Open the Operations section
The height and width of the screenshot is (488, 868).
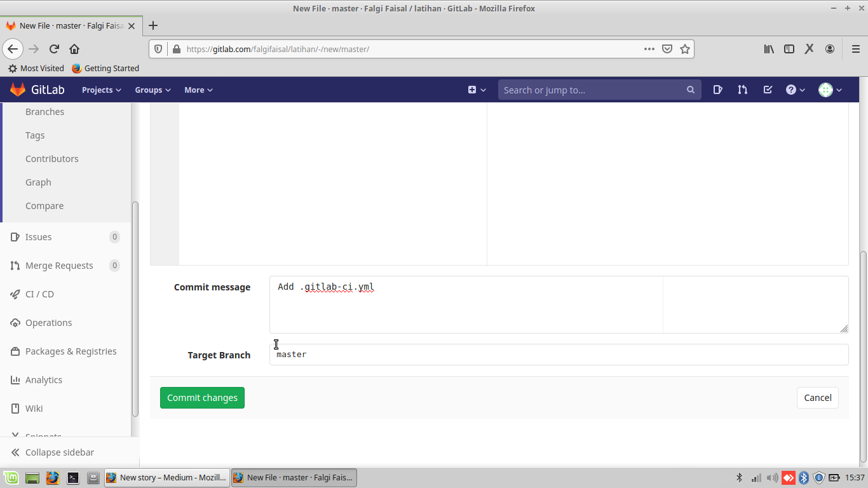point(48,322)
